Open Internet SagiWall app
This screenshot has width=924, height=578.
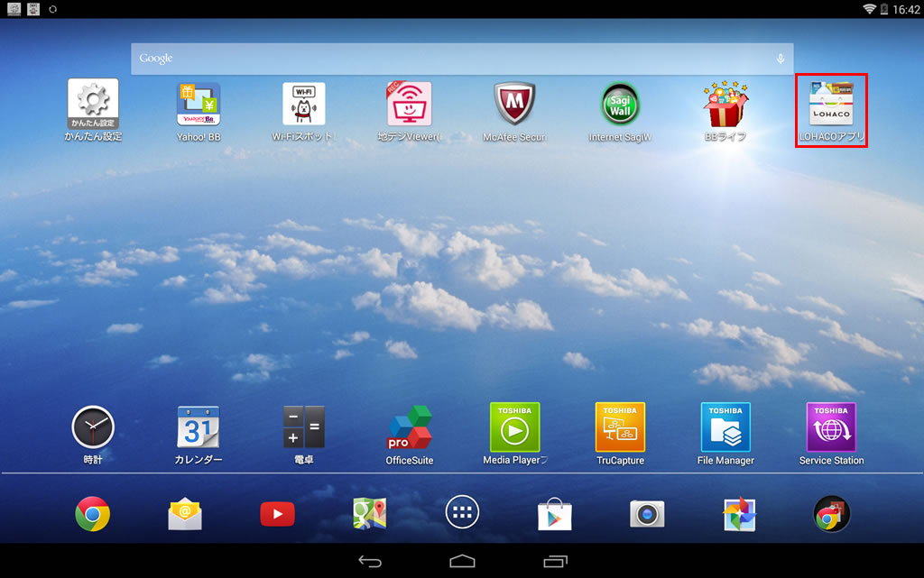point(620,105)
